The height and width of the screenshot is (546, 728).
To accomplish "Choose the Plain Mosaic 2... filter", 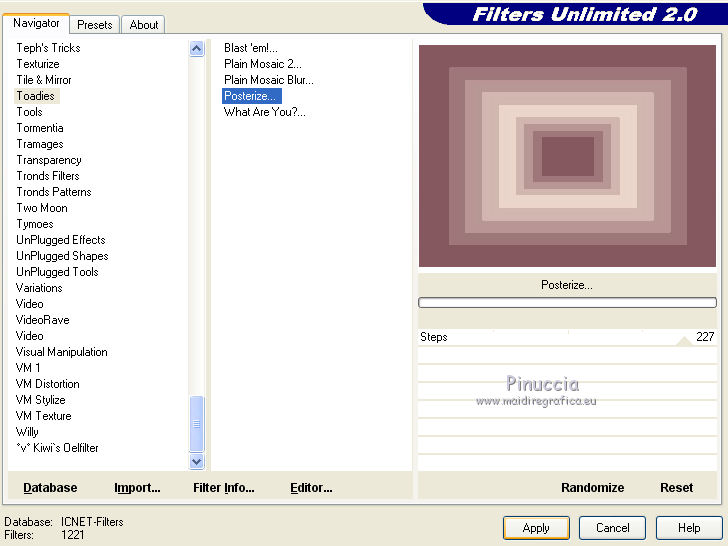I will tap(263, 64).
